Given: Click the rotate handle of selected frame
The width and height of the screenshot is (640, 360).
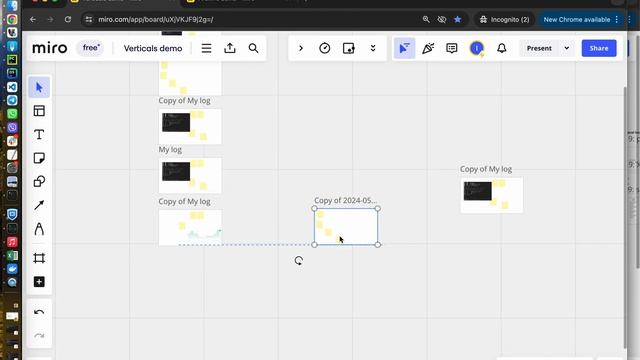Looking at the screenshot, I should (299, 260).
